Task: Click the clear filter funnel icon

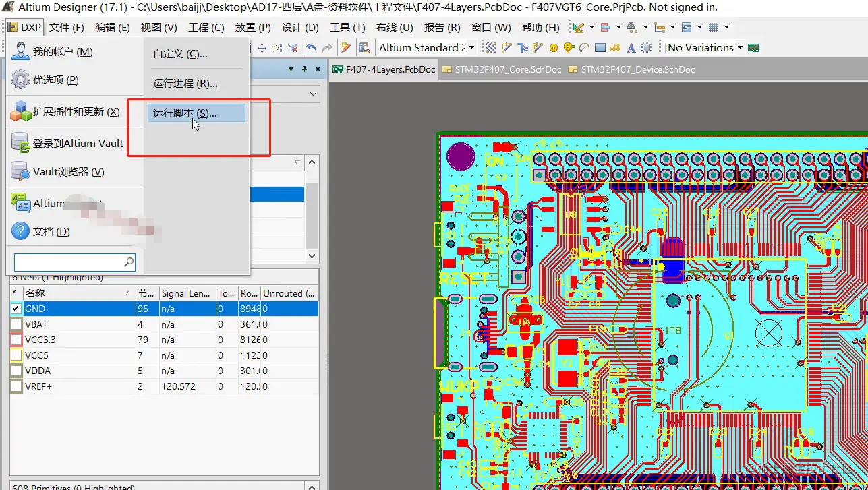Action: 293,48
